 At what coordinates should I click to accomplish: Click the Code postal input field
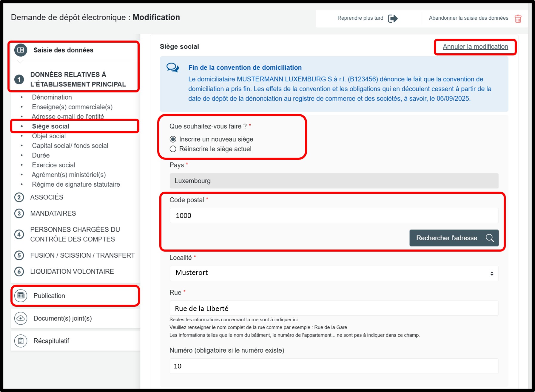pyautogui.click(x=334, y=216)
